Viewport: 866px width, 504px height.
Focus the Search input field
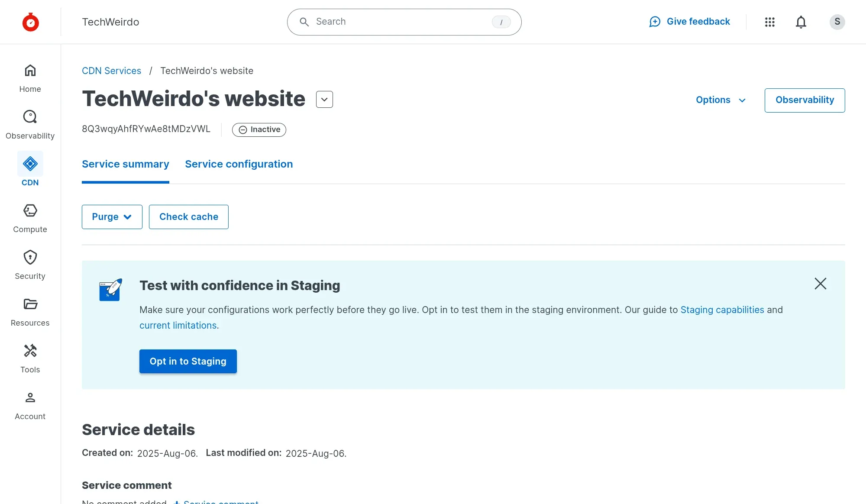pyautogui.click(x=404, y=22)
